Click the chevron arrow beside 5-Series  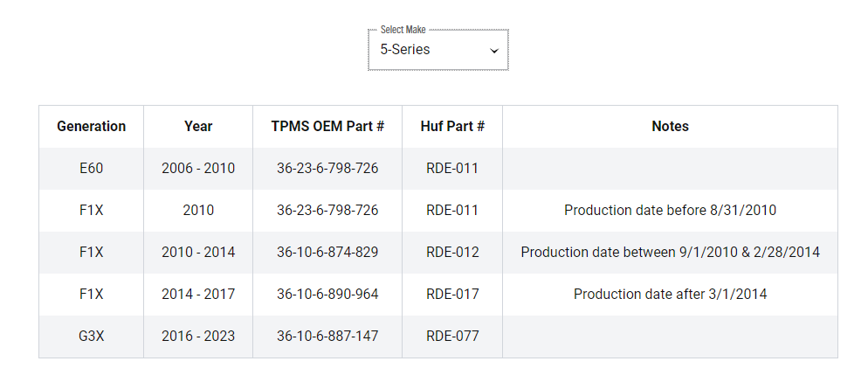pyautogui.click(x=494, y=51)
